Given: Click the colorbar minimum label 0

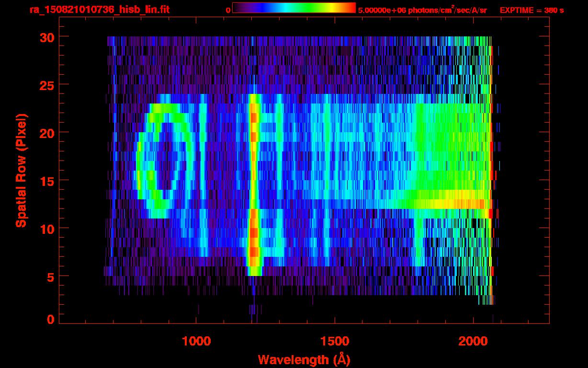Looking at the screenshot, I should (x=228, y=10).
